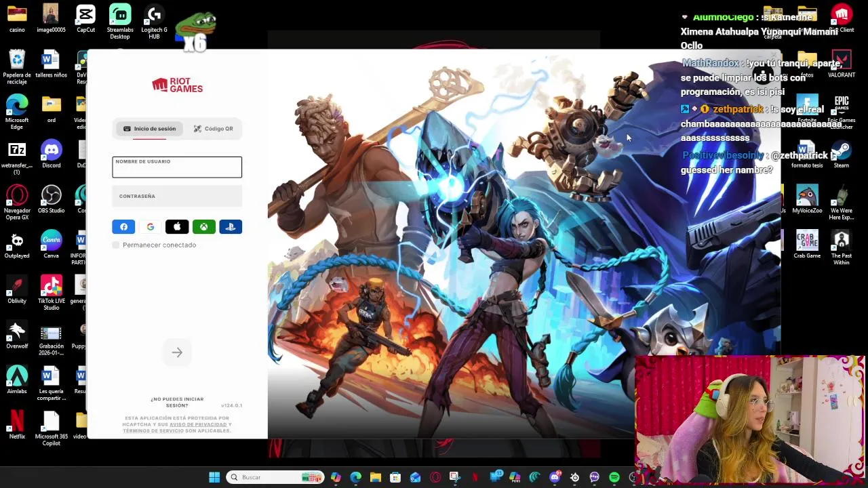Select the Streamlabs Desktop icon
Image resolution: width=868 pixels, height=488 pixels.
coord(120,22)
